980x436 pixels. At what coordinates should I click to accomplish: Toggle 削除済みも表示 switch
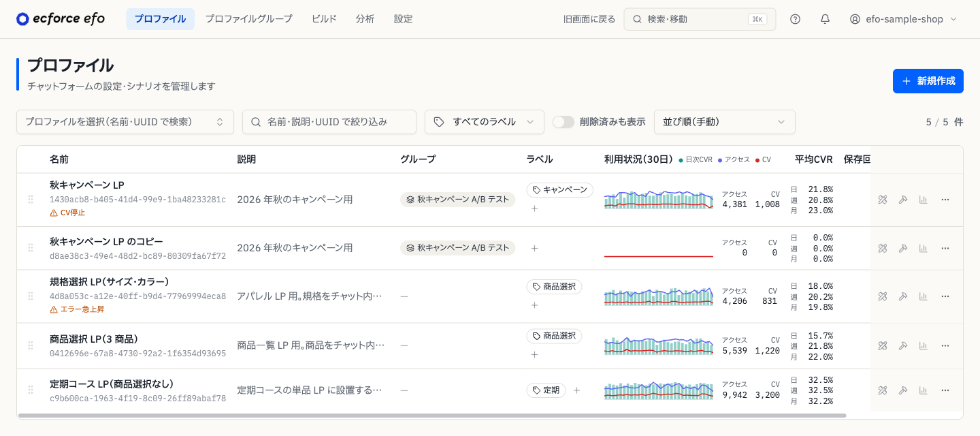click(x=563, y=122)
